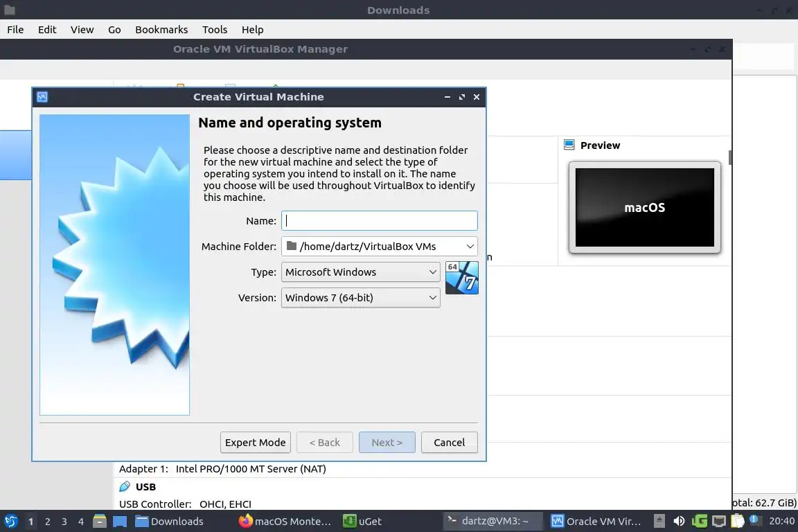
Task: Click the macOS preview thumbnail
Action: [645, 207]
